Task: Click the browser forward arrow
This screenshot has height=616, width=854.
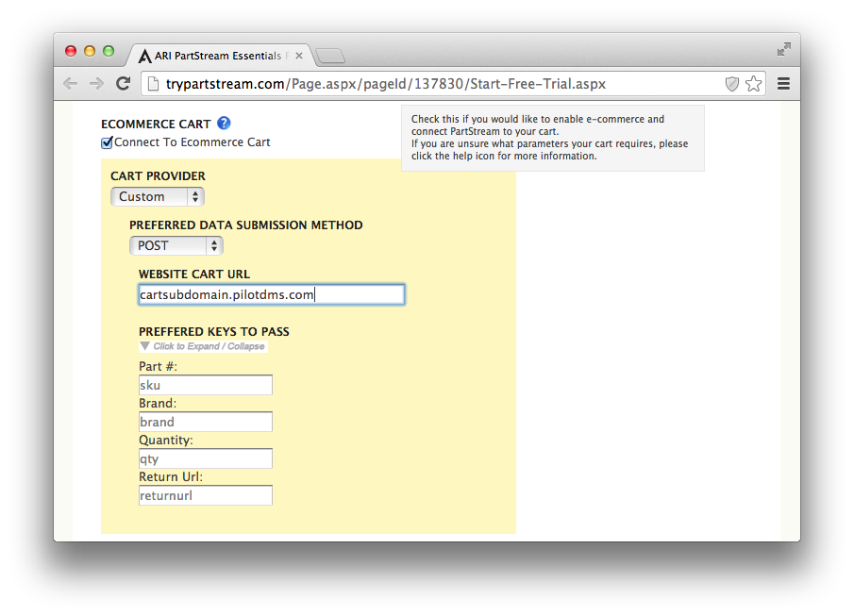Action: click(x=96, y=84)
